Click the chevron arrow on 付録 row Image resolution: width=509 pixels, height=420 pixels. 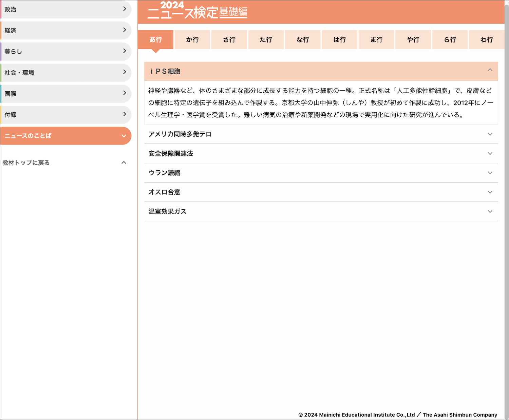click(125, 114)
